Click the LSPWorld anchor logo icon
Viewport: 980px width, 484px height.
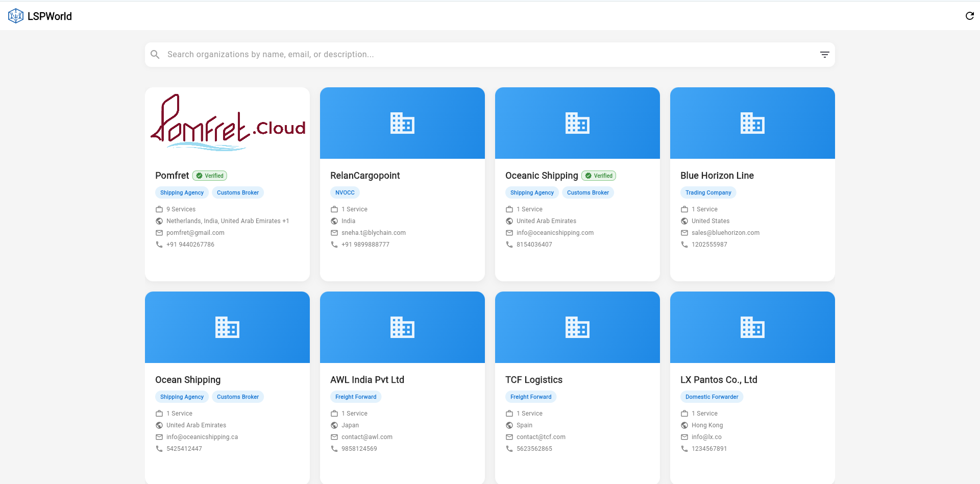pyautogui.click(x=15, y=15)
